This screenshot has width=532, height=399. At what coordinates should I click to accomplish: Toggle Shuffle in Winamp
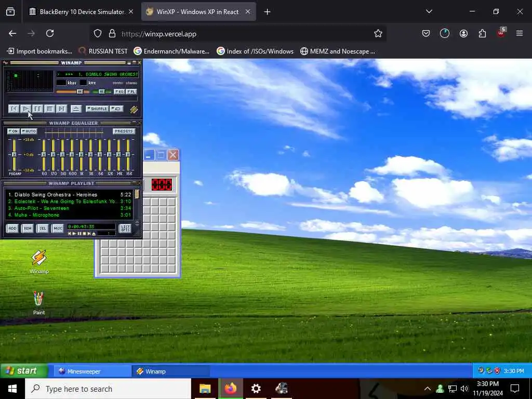pos(97,109)
